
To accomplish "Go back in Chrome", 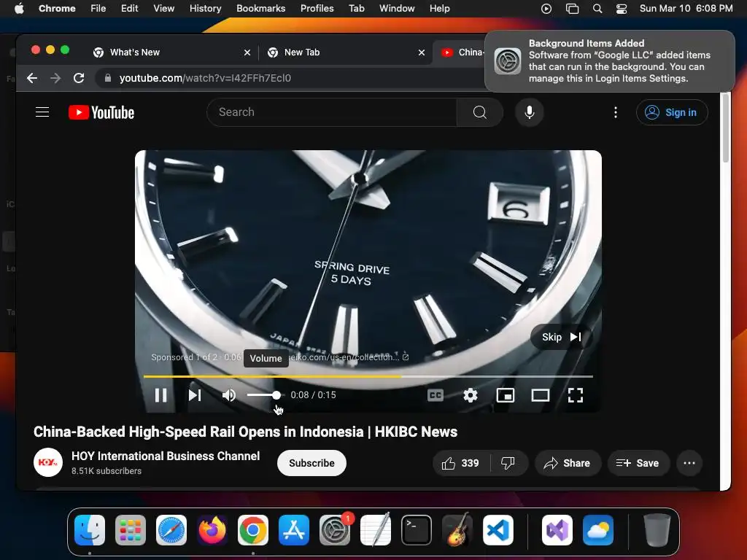I will point(32,78).
